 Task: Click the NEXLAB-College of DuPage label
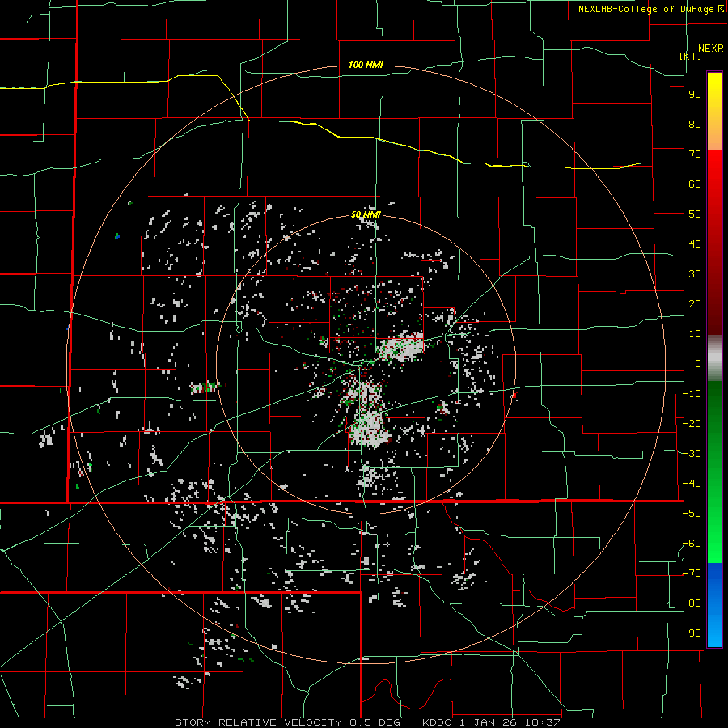(650, 9)
